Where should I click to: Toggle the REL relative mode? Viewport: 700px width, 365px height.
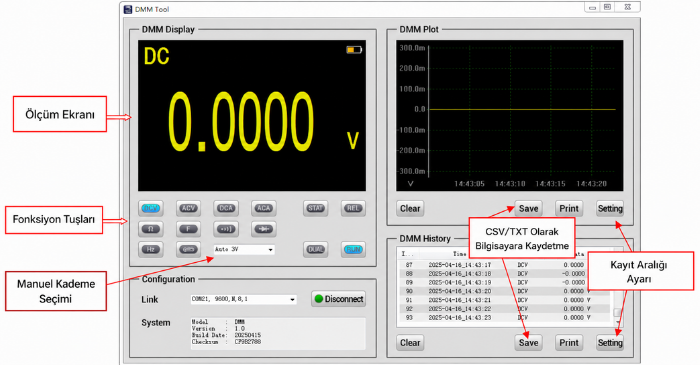point(353,208)
